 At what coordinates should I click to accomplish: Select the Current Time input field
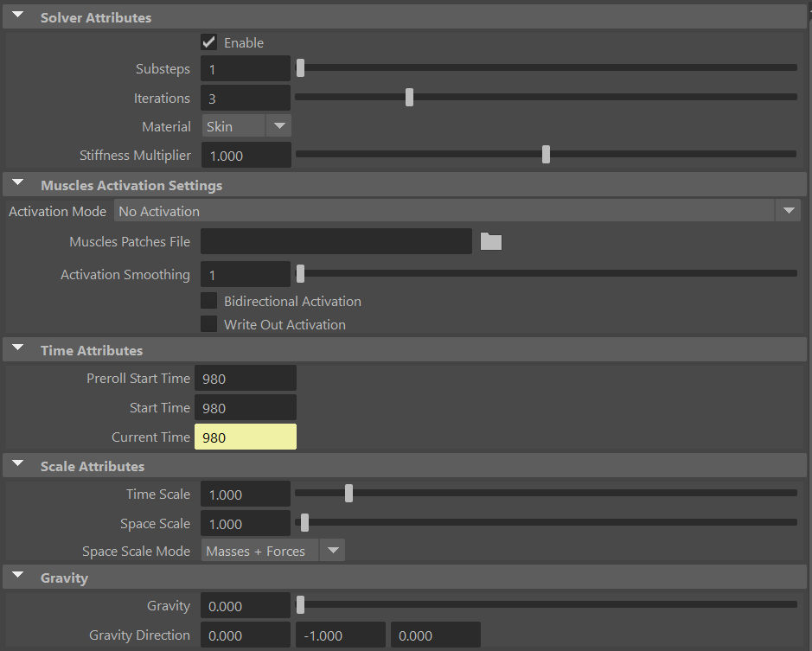click(x=245, y=437)
